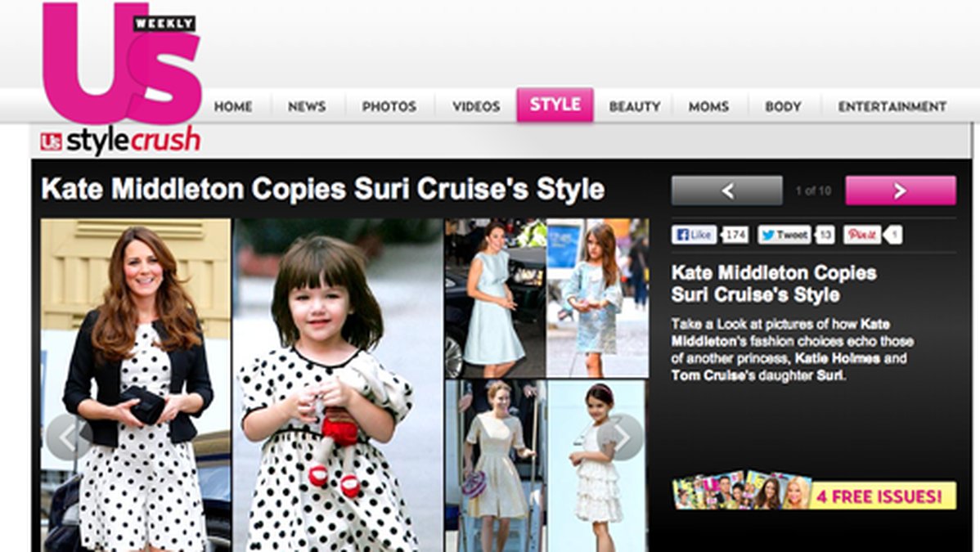
Task: Click the left arrow overlay on the photo
Action: pyautogui.click(x=69, y=437)
